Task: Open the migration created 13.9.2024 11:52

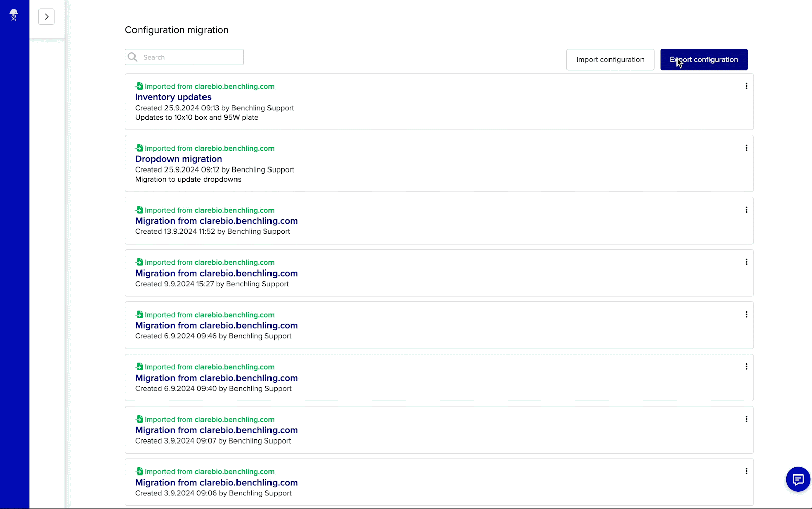Action: 216,221
